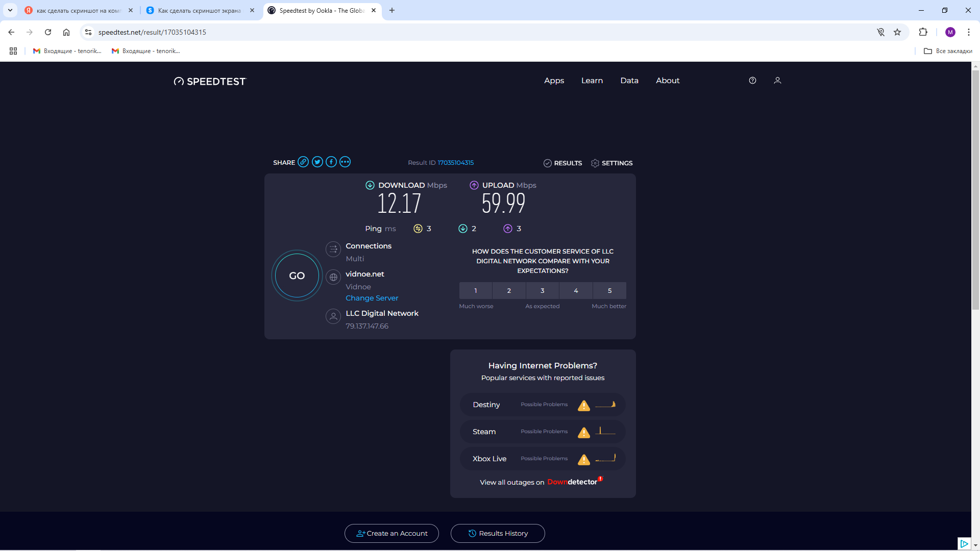
Task: Open Xbox Live service status row
Action: coord(543,459)
